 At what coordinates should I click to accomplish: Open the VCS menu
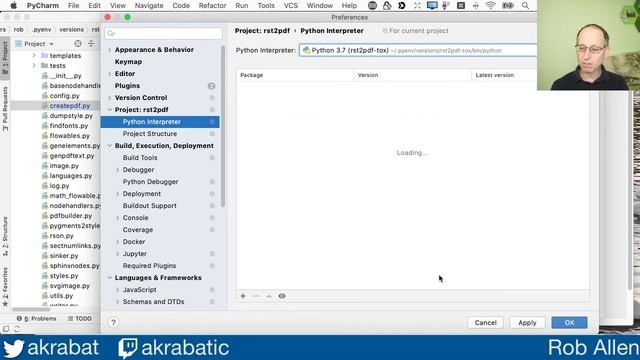point(291,6)
